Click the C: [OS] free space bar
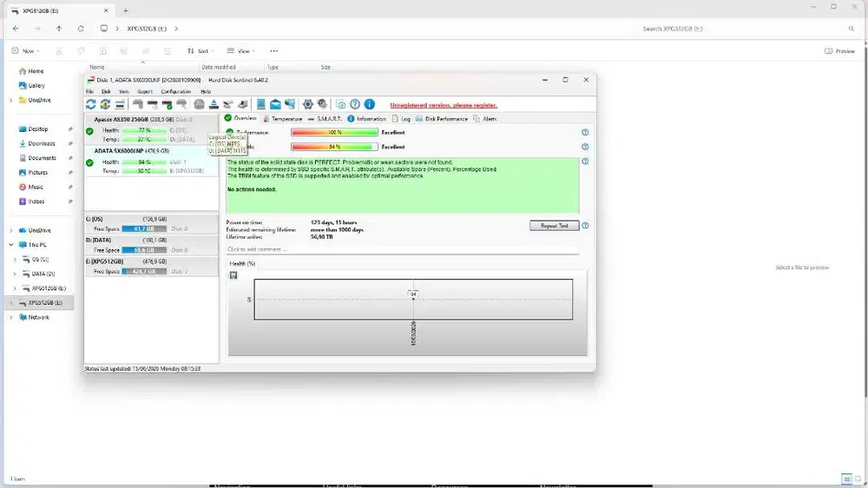This screenshot has height=488, width=868. 144,228
